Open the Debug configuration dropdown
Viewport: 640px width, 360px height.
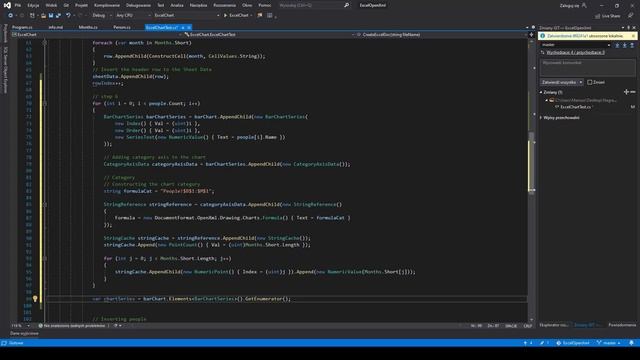pos(101,16)
